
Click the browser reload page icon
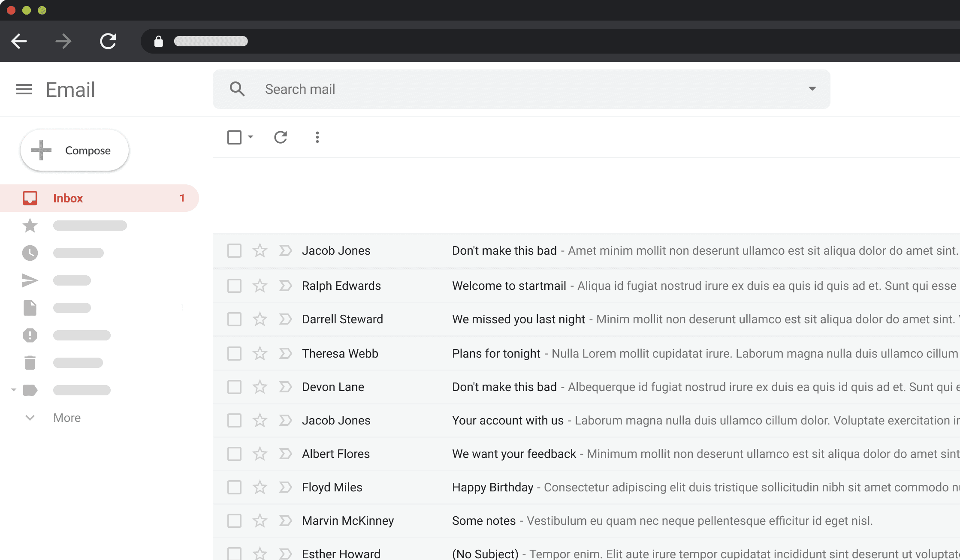108,41
